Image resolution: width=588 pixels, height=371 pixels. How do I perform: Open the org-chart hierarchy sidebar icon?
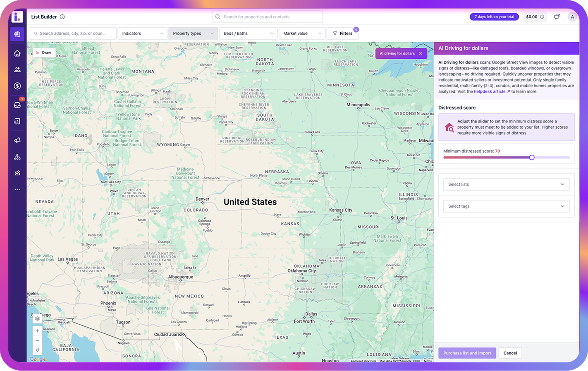click(17, 157)
